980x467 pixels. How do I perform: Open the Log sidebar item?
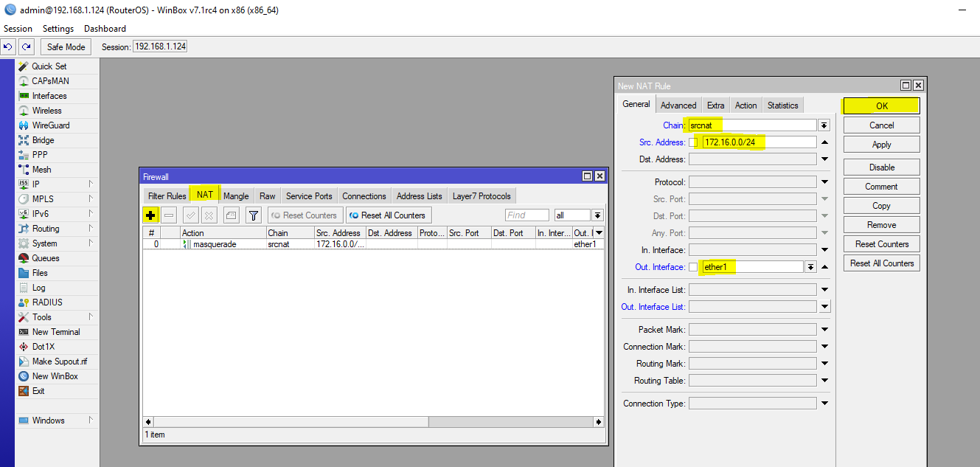pos(38,288)
